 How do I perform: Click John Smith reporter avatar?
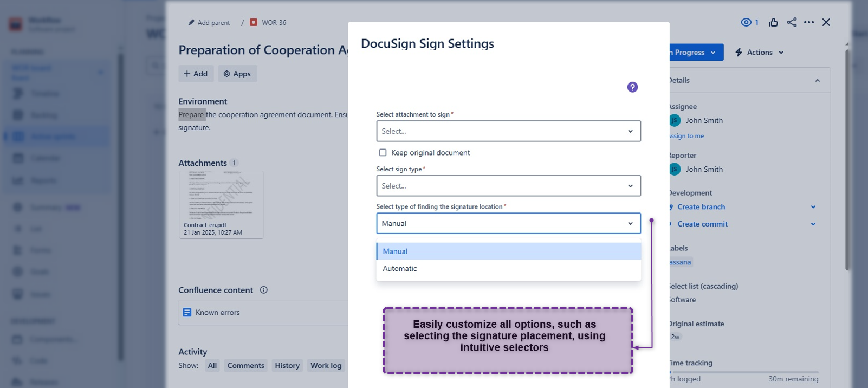(675, 169)
